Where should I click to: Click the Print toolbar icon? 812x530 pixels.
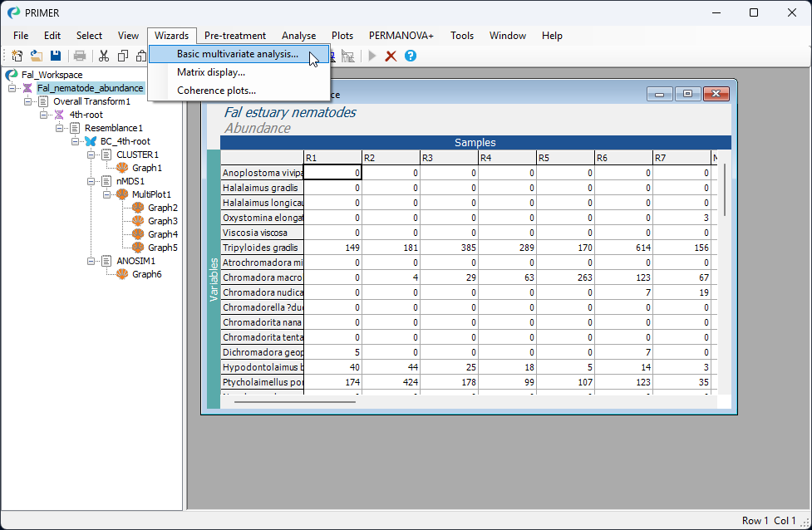pyautogui.click(x=81, y=56)
